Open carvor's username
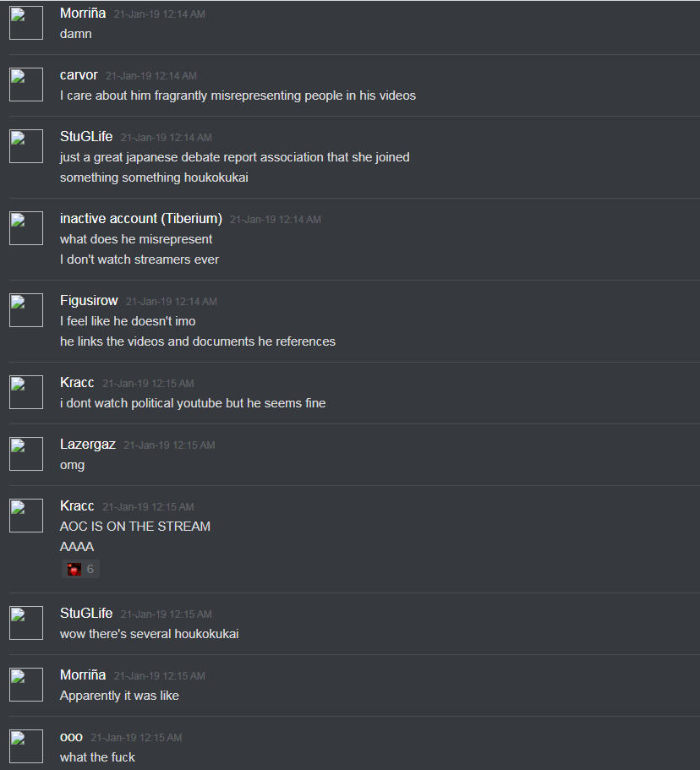Viewport: 700px width, 770px height. tap(79, 75)
